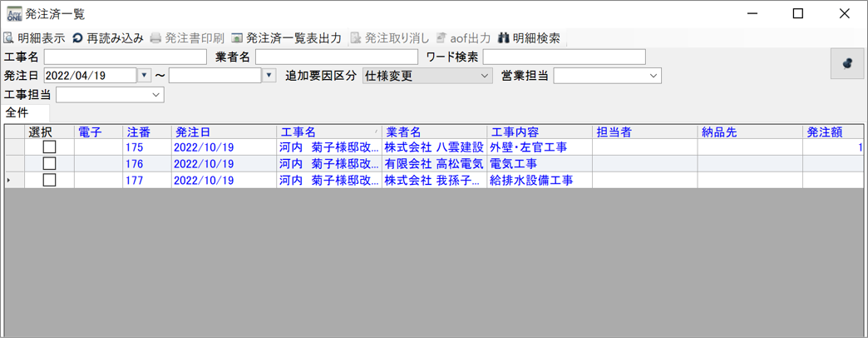This screenshot has width=868, height=338.
Task: Click 株式会社 我孫子 vendor cell
Action: pos(435,180)
